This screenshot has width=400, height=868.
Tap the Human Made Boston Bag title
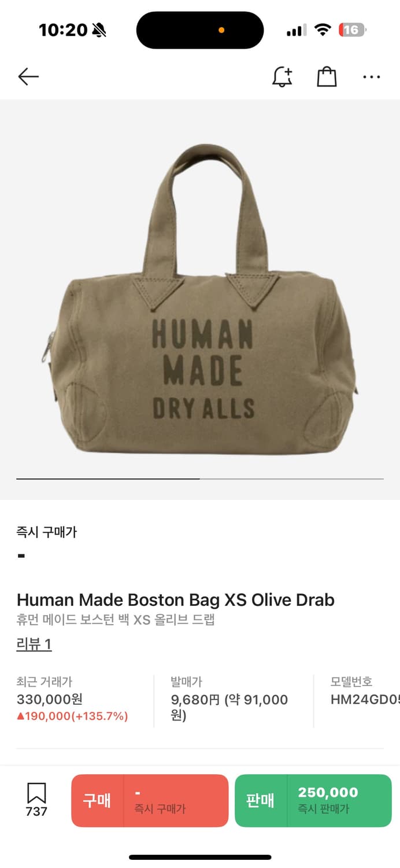tap(176, 599)
